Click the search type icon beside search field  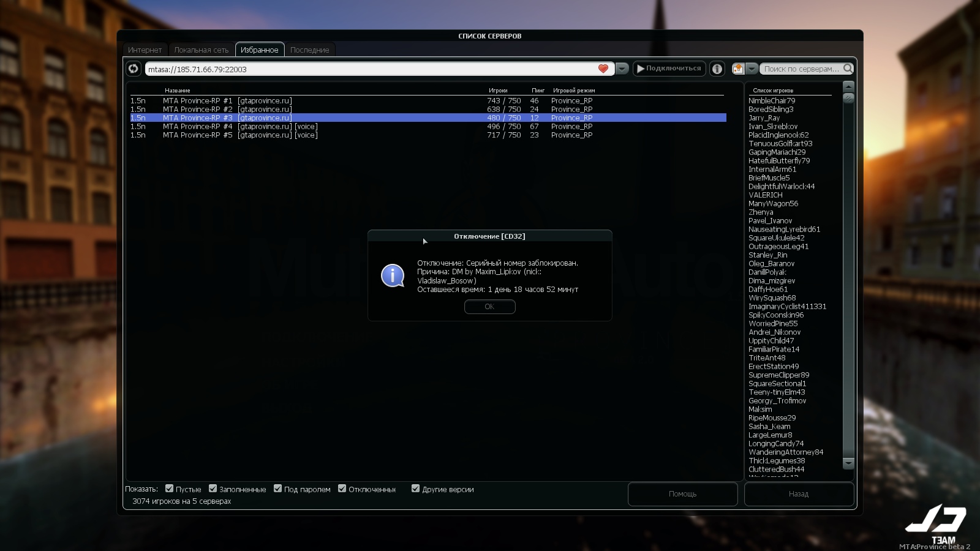pyautogui.click(x=738, y=69)
